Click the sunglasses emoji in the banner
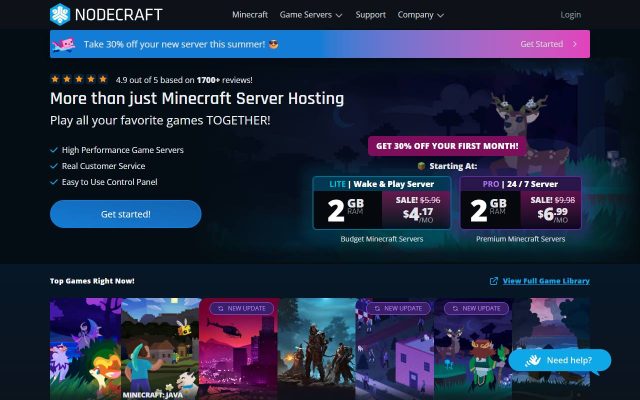 pyautogui.click(x=274, y=44)
